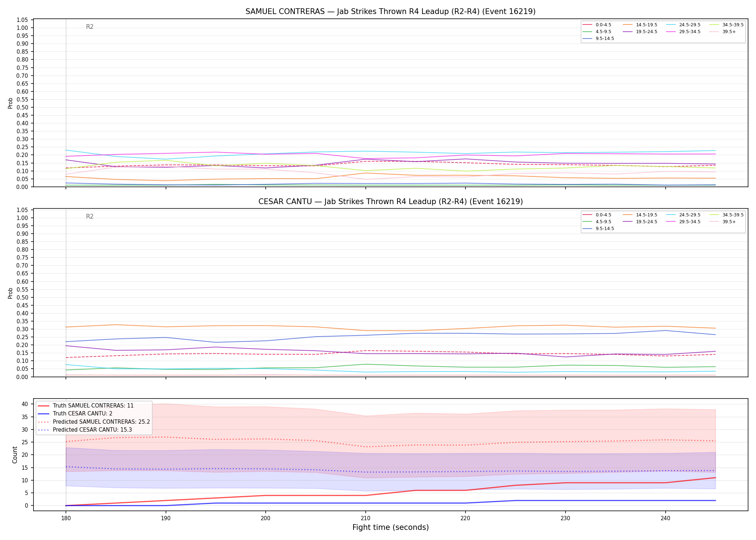Click the R2 round marker in Samuel Contreras chart
This screenshot has width=756, height=540.
click(x=90, y=27)
